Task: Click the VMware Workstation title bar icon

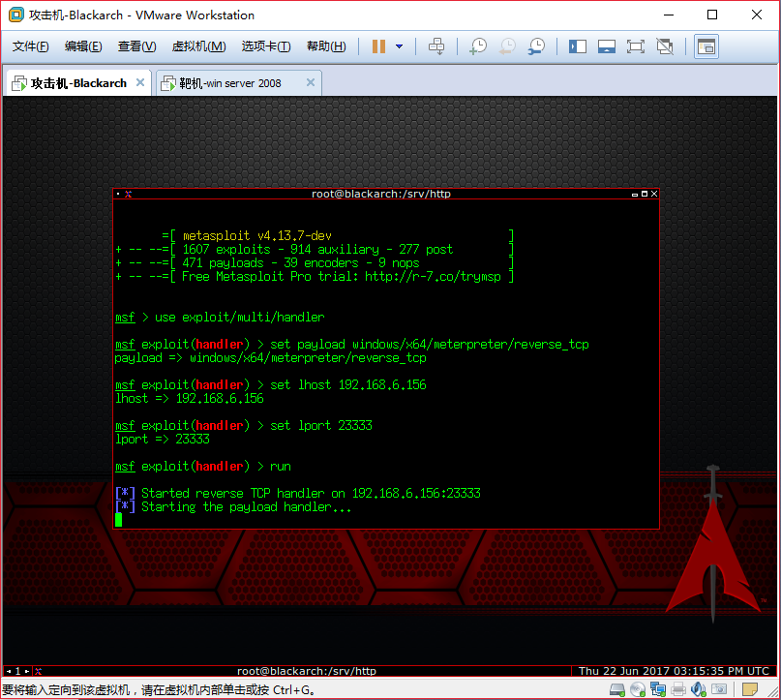Action: pos(16,15)
